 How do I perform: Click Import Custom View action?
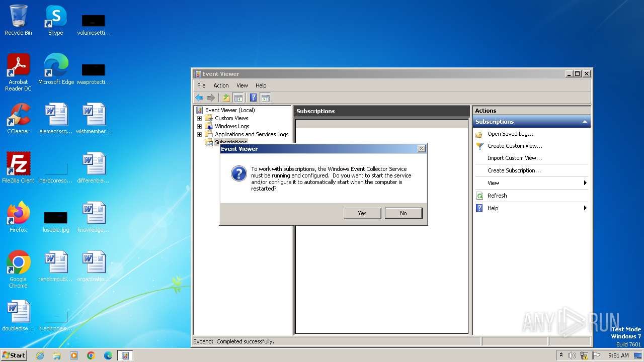tap(514, 158)
